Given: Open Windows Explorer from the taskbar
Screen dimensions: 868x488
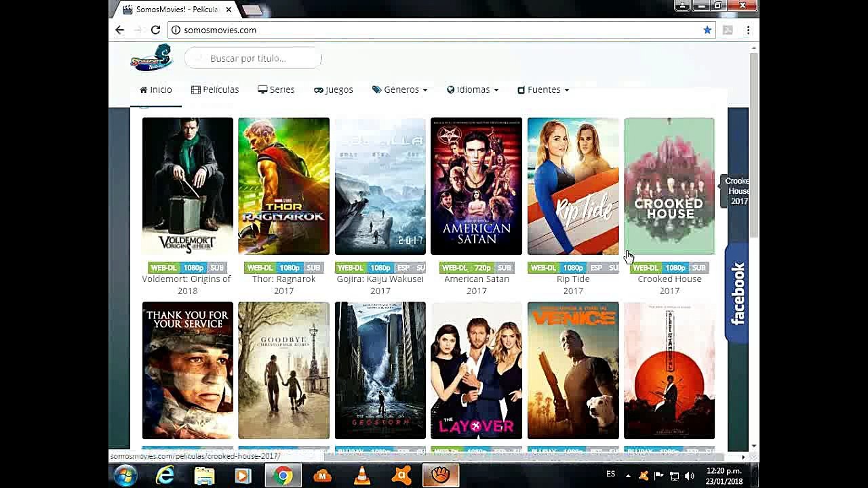Looking at the screenshot, I should click(204, 476).
